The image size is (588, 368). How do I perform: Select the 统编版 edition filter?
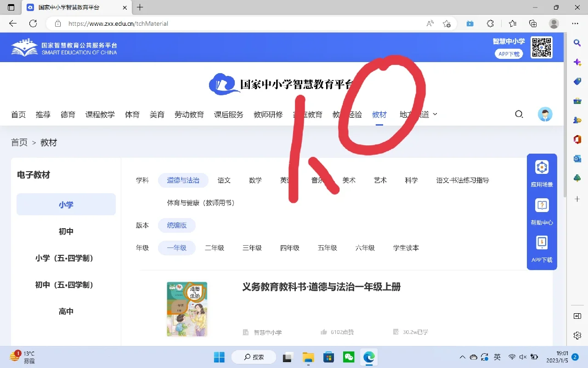click(177, 225)
